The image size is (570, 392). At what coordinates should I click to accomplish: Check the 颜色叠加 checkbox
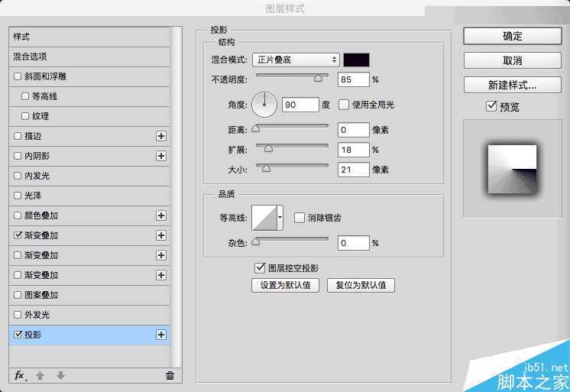click(x=18, y=215)
